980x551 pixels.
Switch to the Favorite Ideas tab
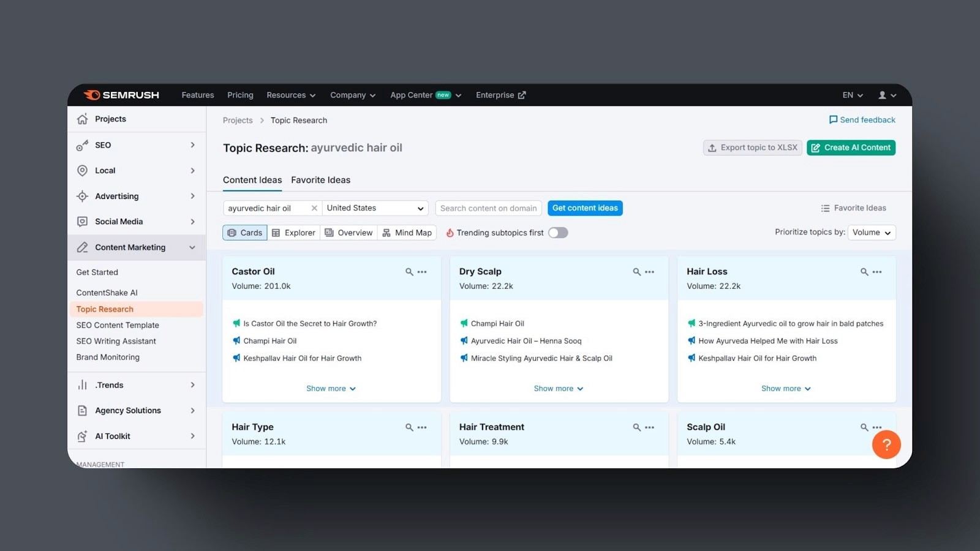tap(321, 180)
